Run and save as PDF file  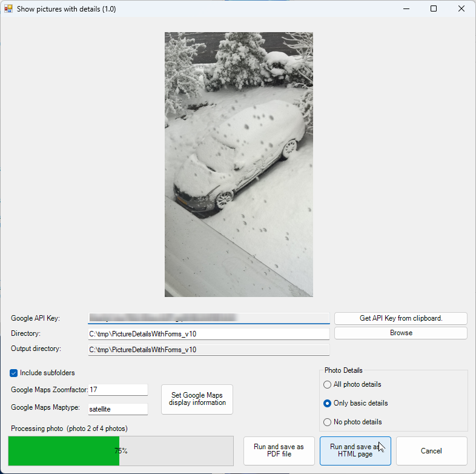279,451
